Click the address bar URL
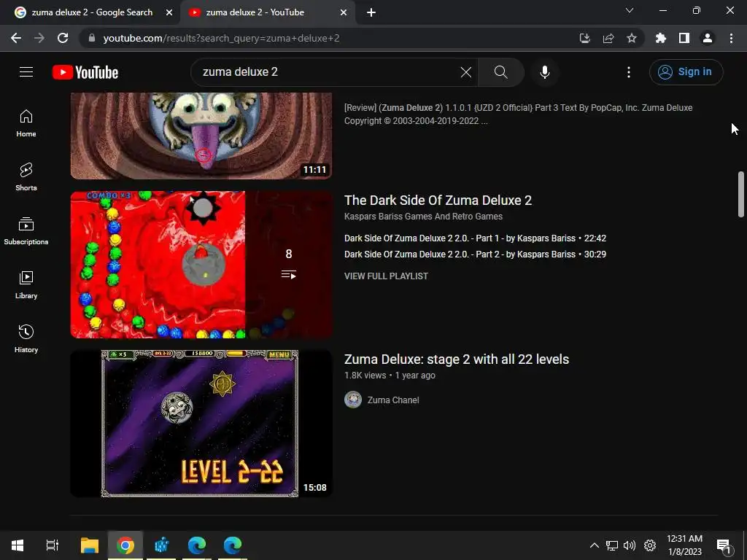 click(221, 38)
